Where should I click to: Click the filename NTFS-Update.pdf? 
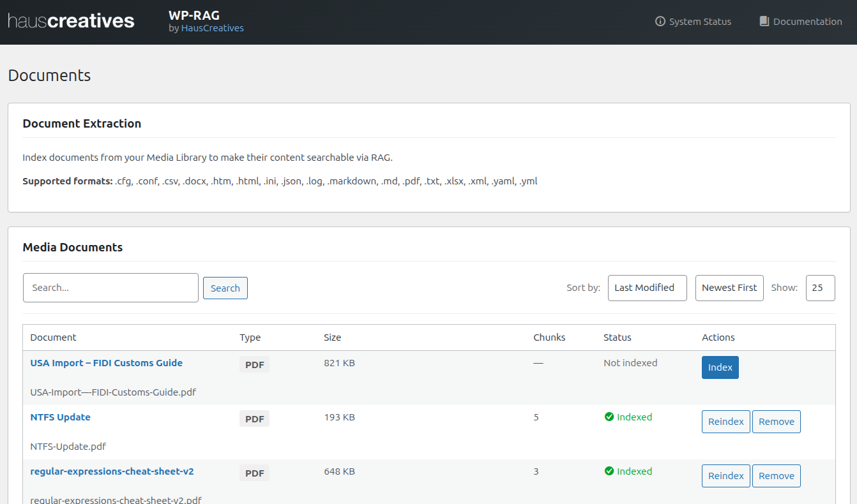click(x=68, y=447)
